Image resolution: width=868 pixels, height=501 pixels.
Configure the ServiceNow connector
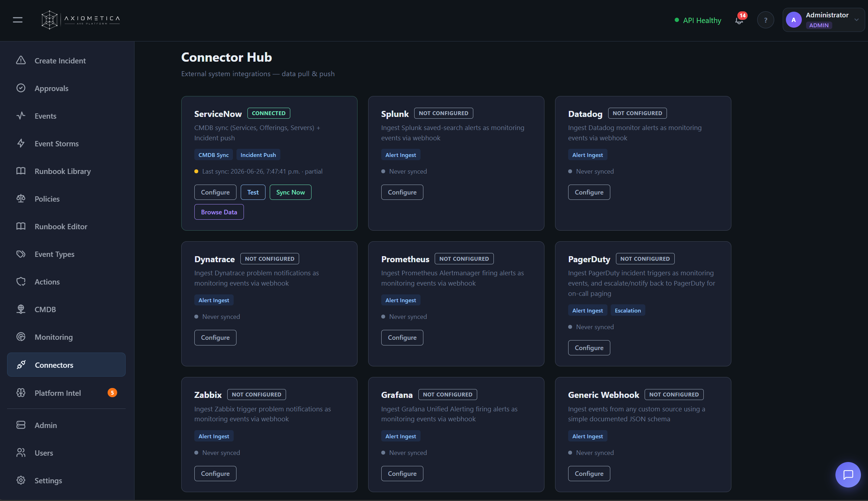click(215, 192)
